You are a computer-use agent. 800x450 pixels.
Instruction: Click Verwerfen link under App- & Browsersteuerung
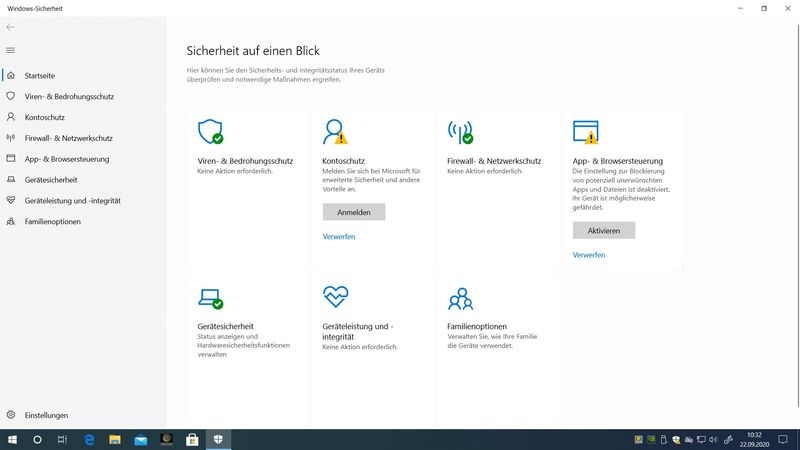tap(589, 255)
